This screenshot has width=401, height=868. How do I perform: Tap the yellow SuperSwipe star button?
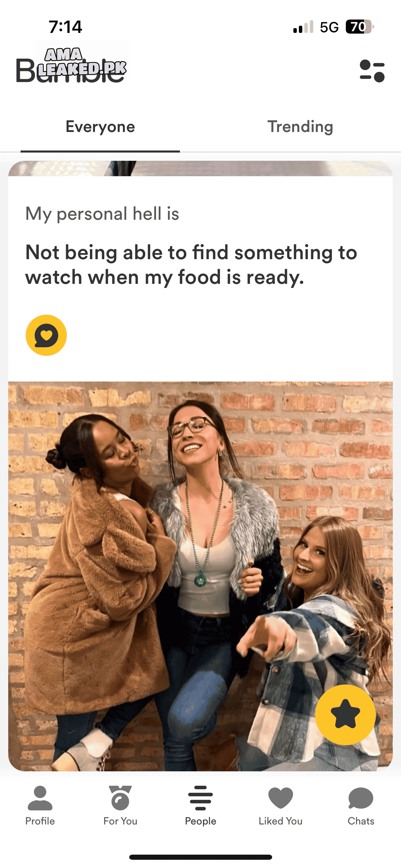[345, 714]
